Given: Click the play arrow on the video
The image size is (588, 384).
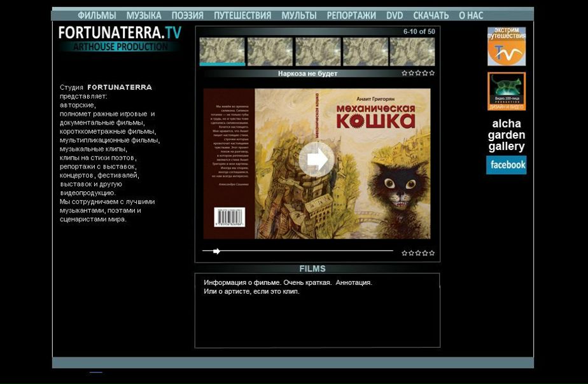Looking at the screenshot, I should coord(316,160).
